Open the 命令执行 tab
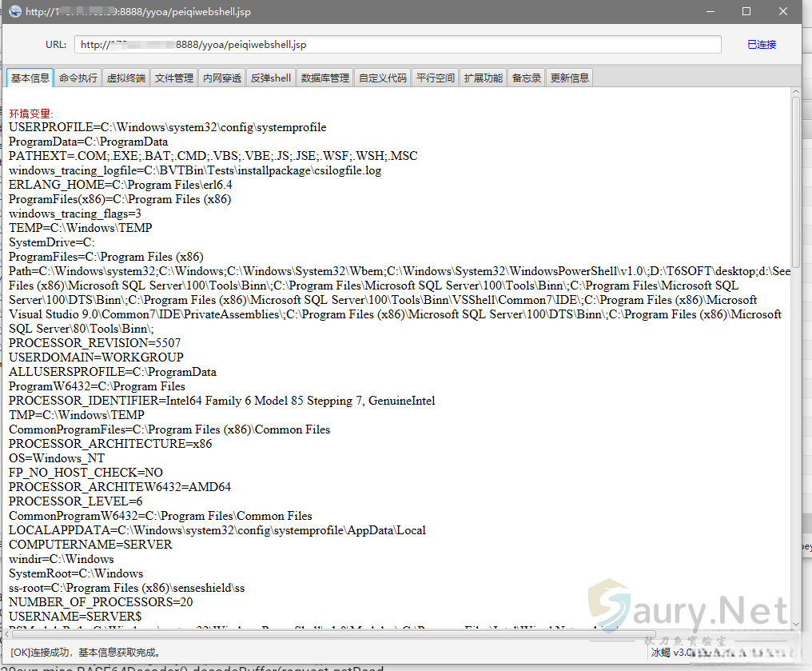The height and width of the screenshot is (671, 812). click(x=78, y=78)
